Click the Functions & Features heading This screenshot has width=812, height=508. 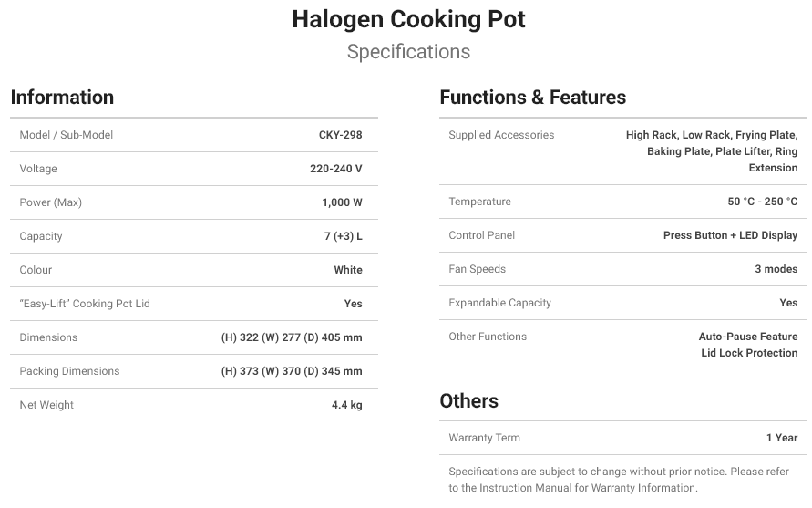pyautogui.click(x=533, y=97)
